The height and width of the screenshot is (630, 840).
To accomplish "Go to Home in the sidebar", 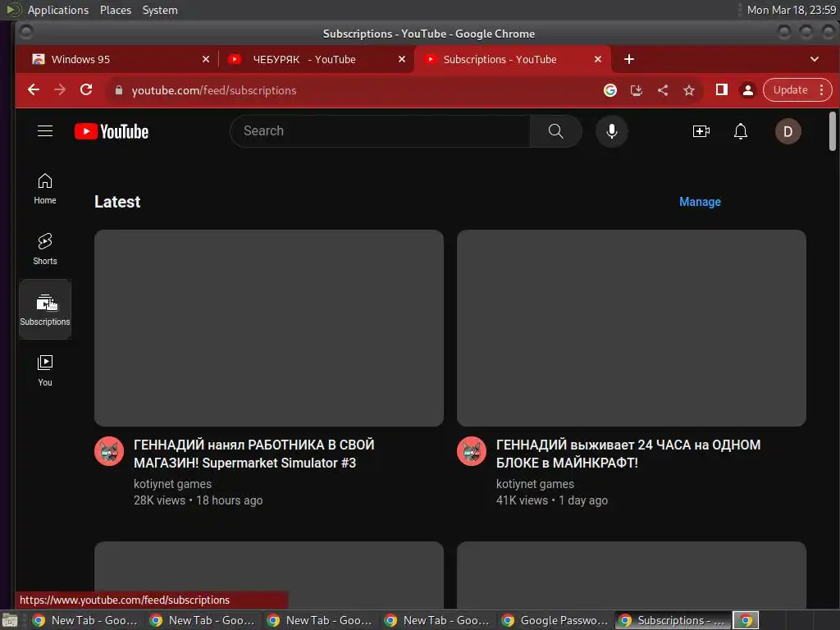I will [x=45, y=189].
